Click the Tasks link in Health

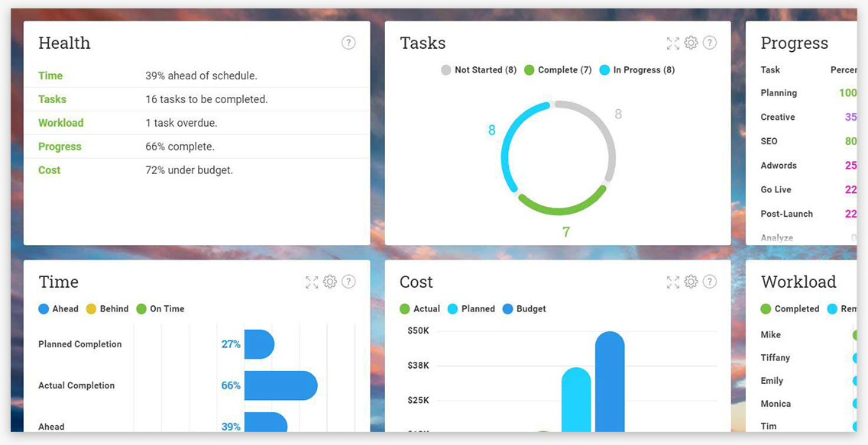point(52,99)
